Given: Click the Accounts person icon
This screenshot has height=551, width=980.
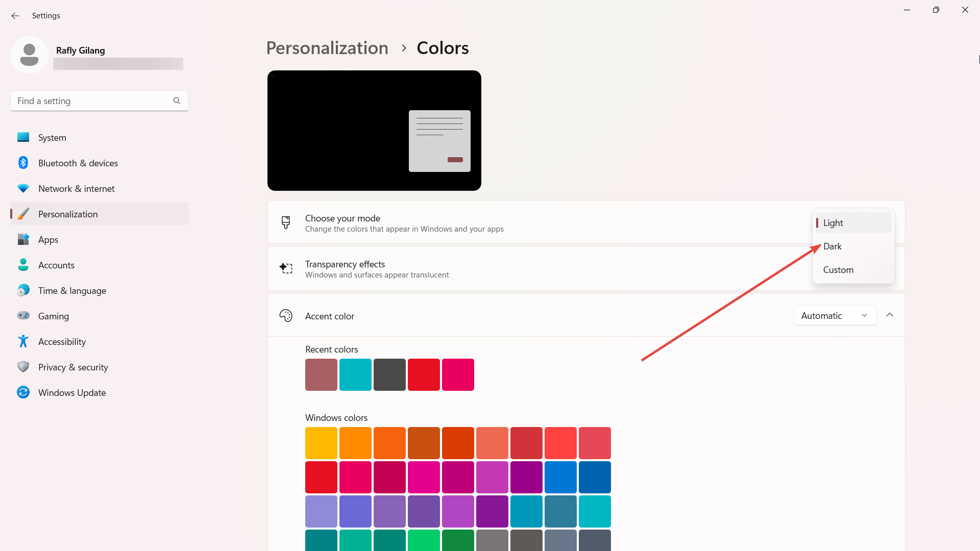Looking at the screenshot, I should [x=23, y=265].
